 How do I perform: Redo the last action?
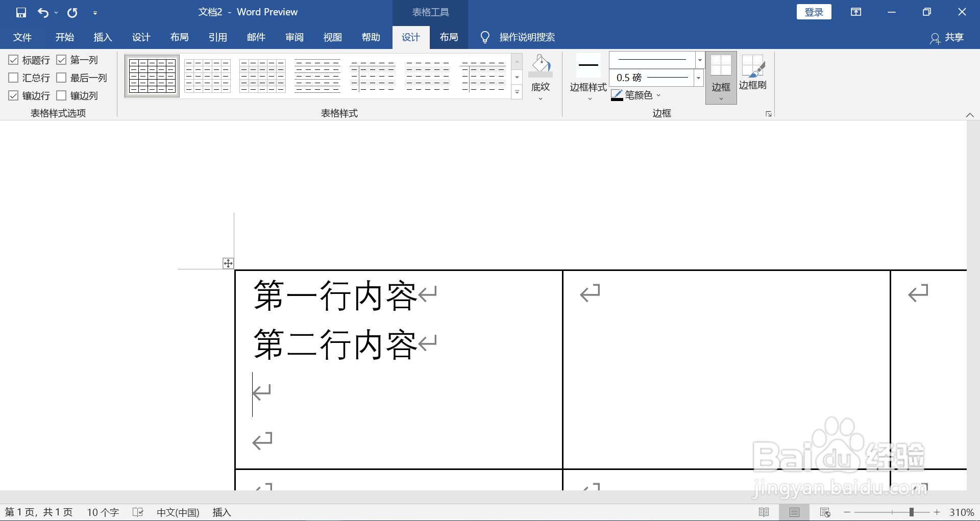[x=72, y=12]
